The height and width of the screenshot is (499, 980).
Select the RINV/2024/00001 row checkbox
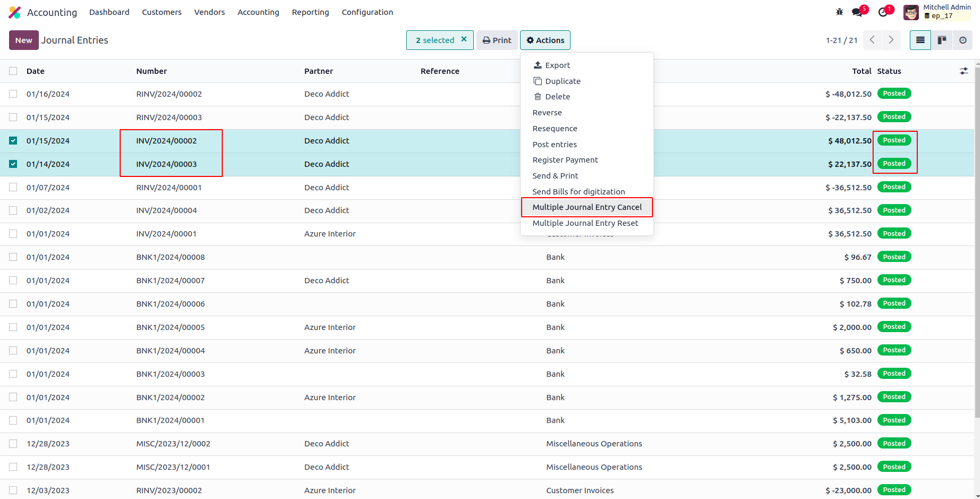[x=13, y=188]
